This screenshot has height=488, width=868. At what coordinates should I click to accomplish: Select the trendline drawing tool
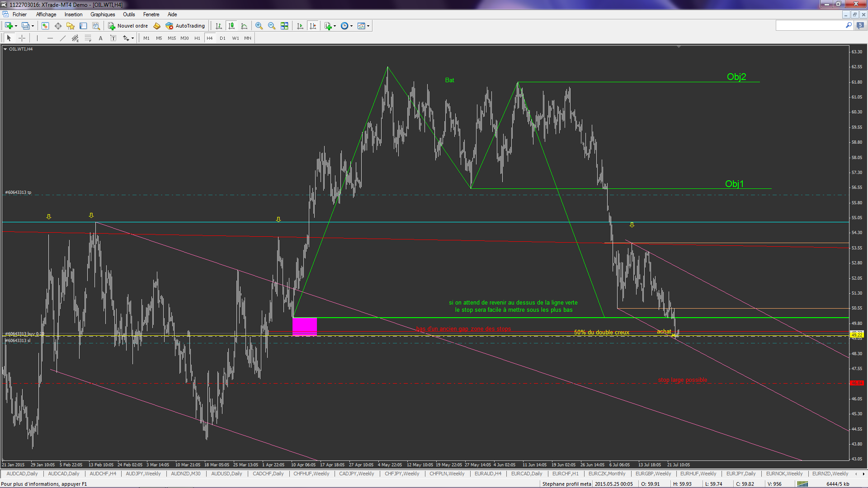point(63,38)
